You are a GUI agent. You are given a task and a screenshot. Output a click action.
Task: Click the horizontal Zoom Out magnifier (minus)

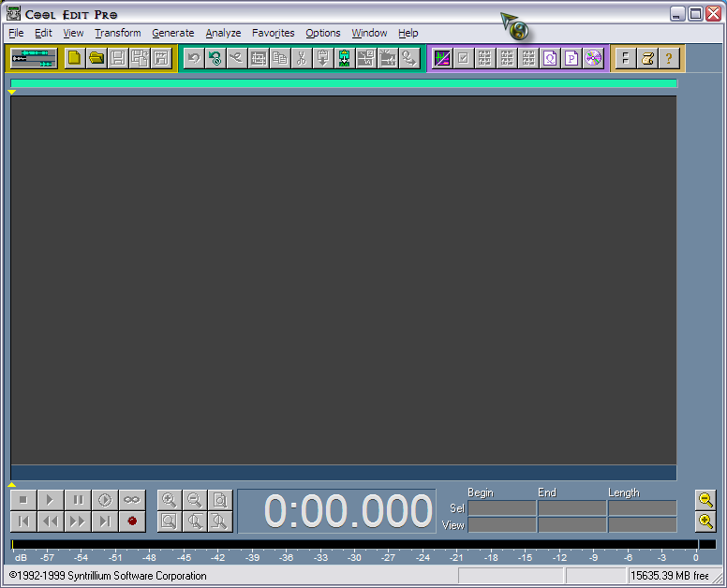(x=194, y=500)
